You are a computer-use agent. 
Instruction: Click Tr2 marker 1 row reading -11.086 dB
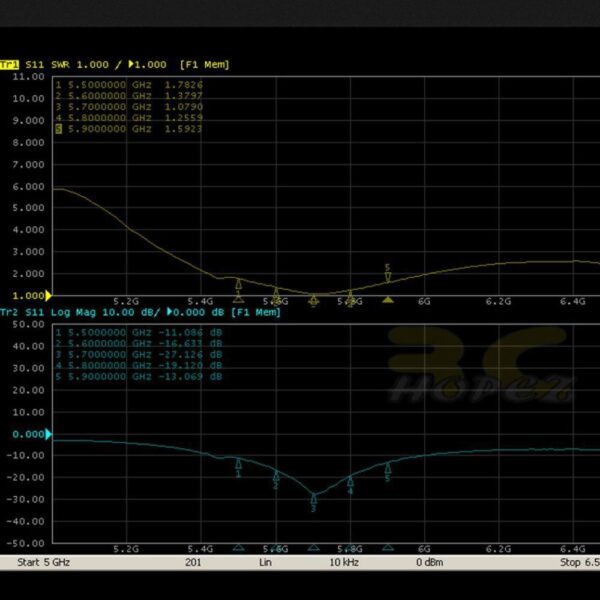[x=139, y=333]
